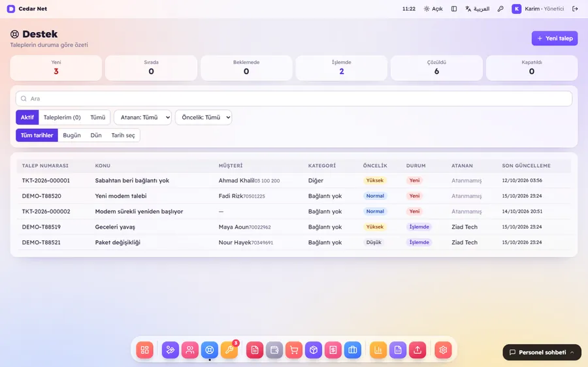Click customer Maya Aoun
This screenshot has width=588, height=367.
pyautogui.click(x=234, y=227)
